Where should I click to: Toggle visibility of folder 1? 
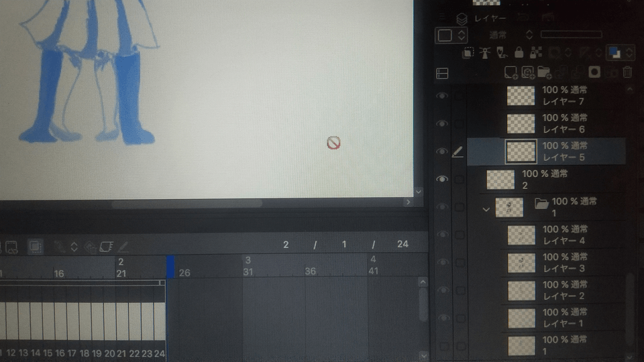[442, 207]
